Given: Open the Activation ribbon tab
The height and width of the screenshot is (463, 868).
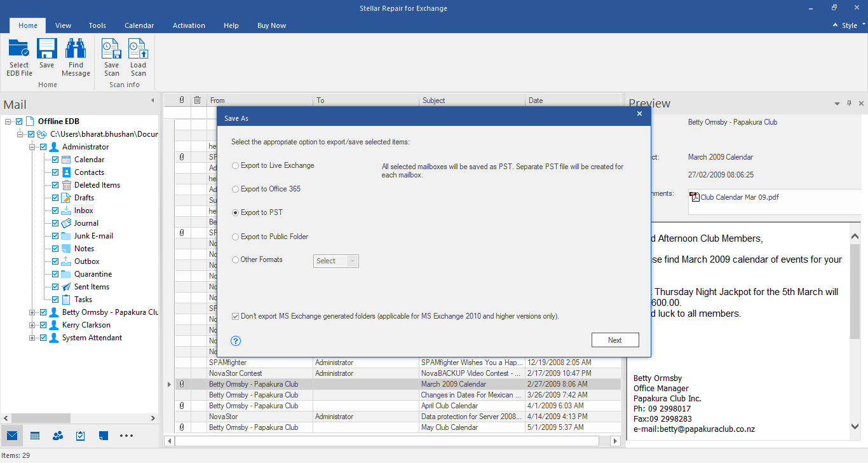Looking at the screenshot, I should [189, 25].
